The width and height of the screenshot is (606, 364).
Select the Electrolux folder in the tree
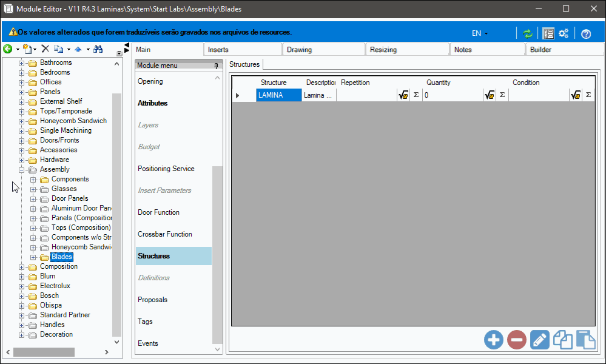point(55,286)
